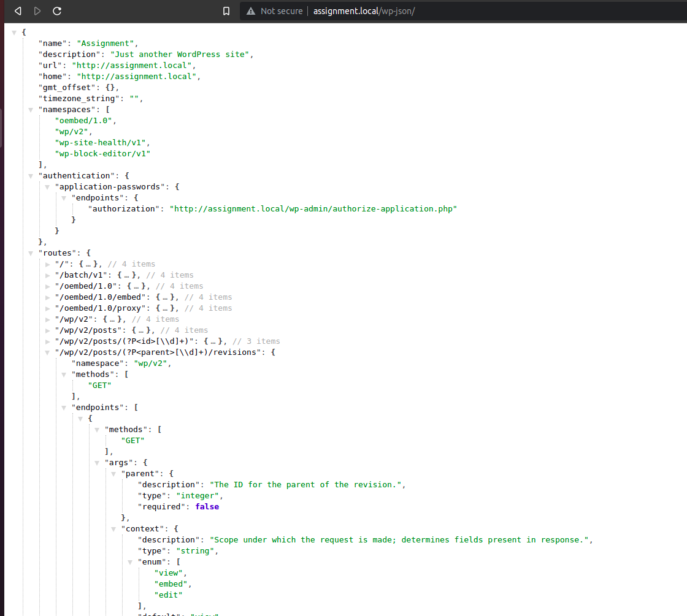
Task: Collapse the "routes" object
Action: click(31, 253)
